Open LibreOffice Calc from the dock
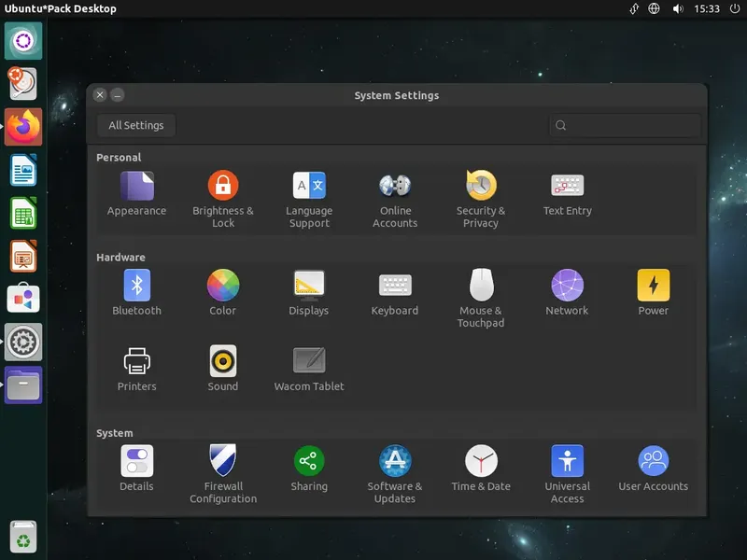This screenshot has width=747, height=560. (x=23, y=213)
